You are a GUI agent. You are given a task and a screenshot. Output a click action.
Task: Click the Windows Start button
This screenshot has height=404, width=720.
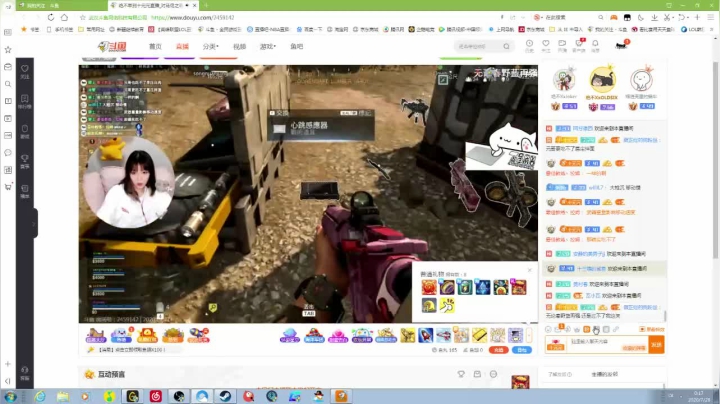tap(10, 396)
